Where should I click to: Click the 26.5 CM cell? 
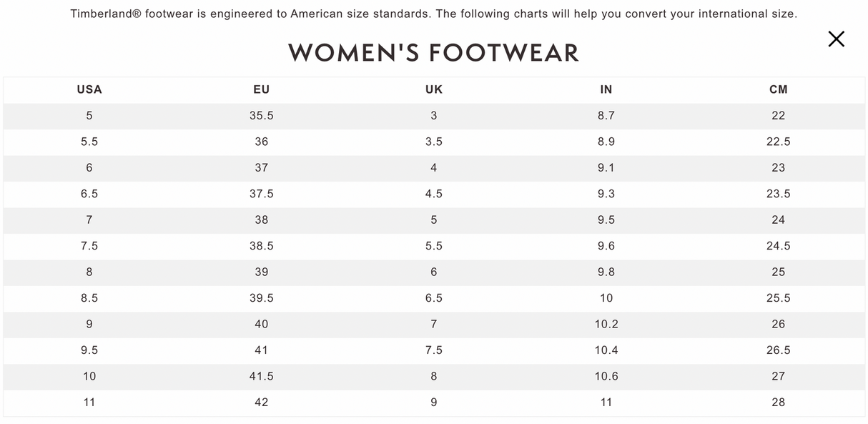click(779, 350)
